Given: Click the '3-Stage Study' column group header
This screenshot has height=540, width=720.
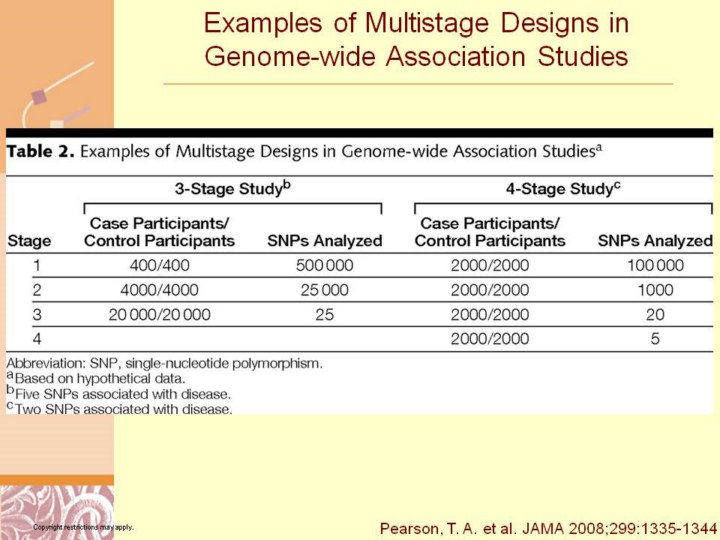Looking at the screenshot, I should 233,187.
